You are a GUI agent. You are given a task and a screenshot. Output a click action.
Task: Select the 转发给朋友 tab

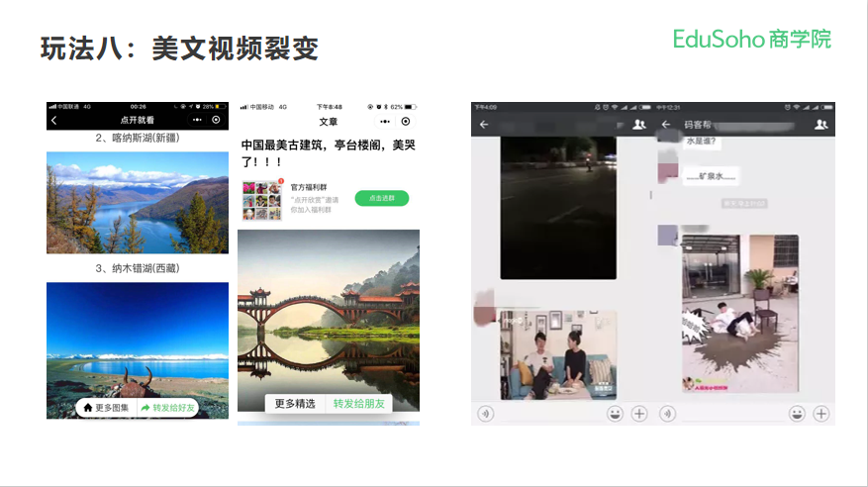[358, 403]
